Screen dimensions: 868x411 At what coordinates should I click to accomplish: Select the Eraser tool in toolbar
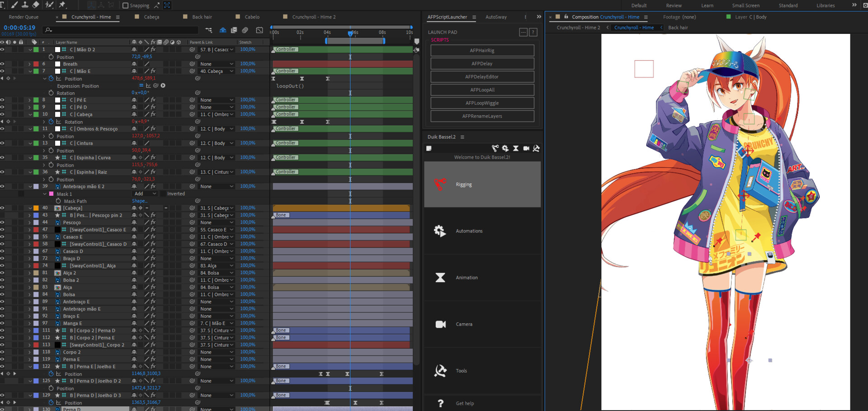pos(36,5)
